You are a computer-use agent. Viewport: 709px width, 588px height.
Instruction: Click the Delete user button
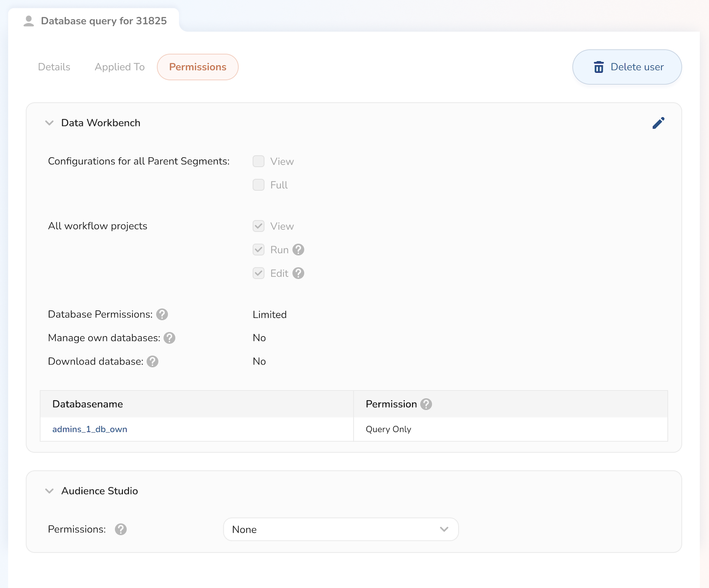click(x=627, y=67)
